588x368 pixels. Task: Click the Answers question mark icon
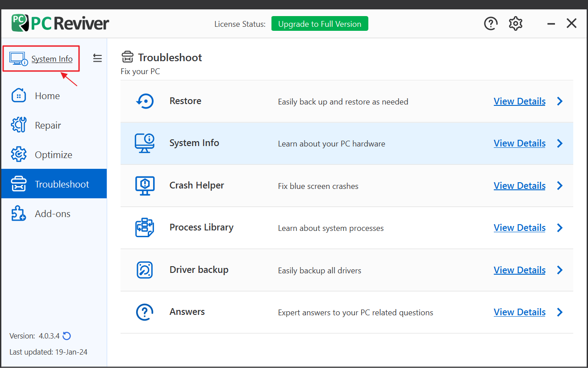(145, 312)
